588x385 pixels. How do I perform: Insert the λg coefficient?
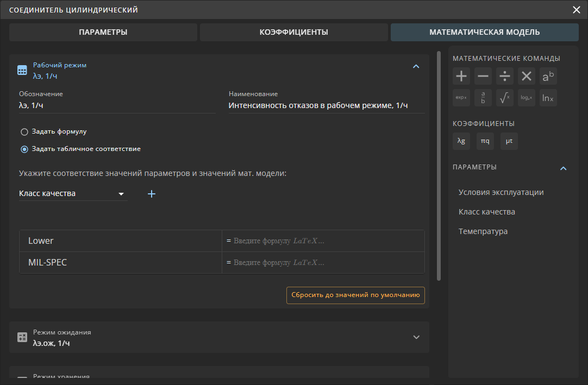461,141
